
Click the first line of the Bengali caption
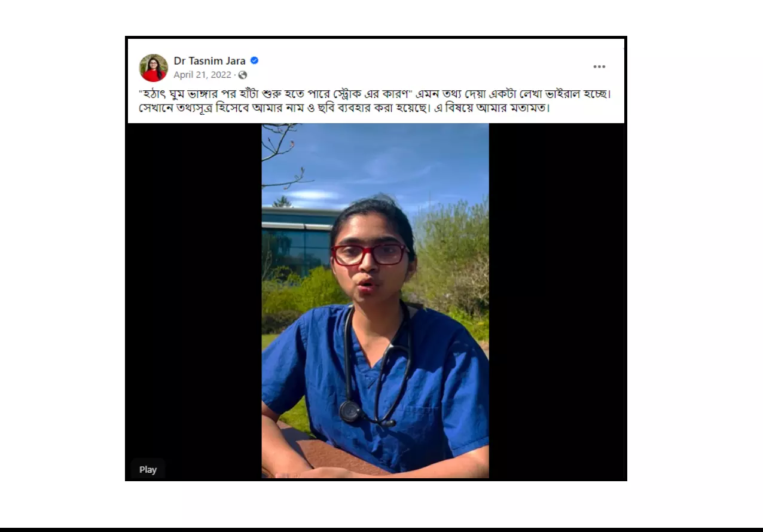[x=374, y=94]
